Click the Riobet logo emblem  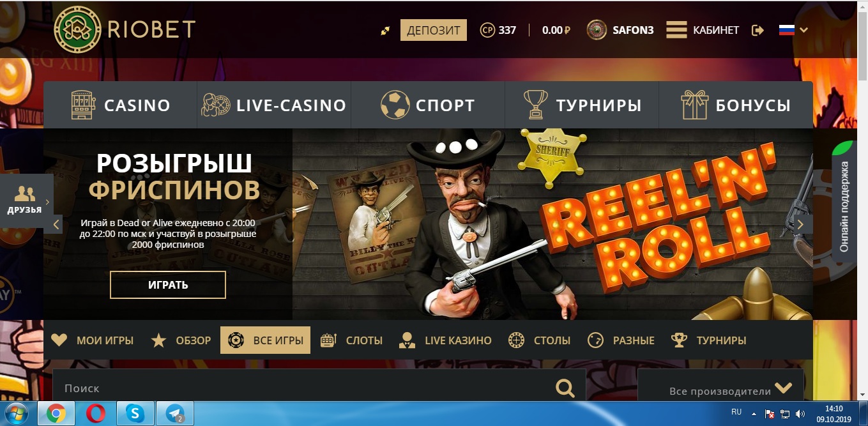pos(78,29)
